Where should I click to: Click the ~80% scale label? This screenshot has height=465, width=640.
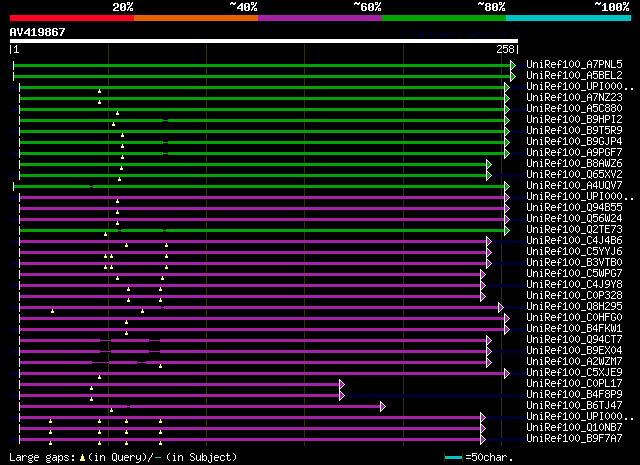(491, 7)
